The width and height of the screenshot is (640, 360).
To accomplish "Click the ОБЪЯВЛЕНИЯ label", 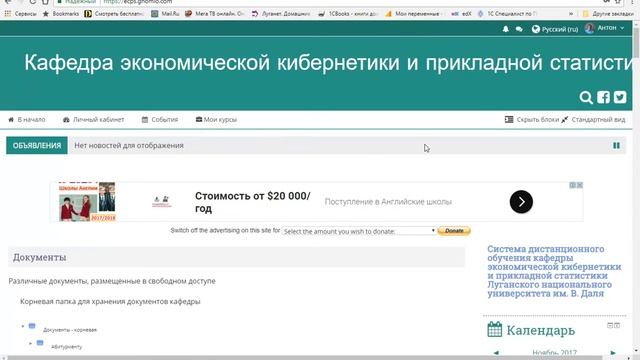I will 37,146.
